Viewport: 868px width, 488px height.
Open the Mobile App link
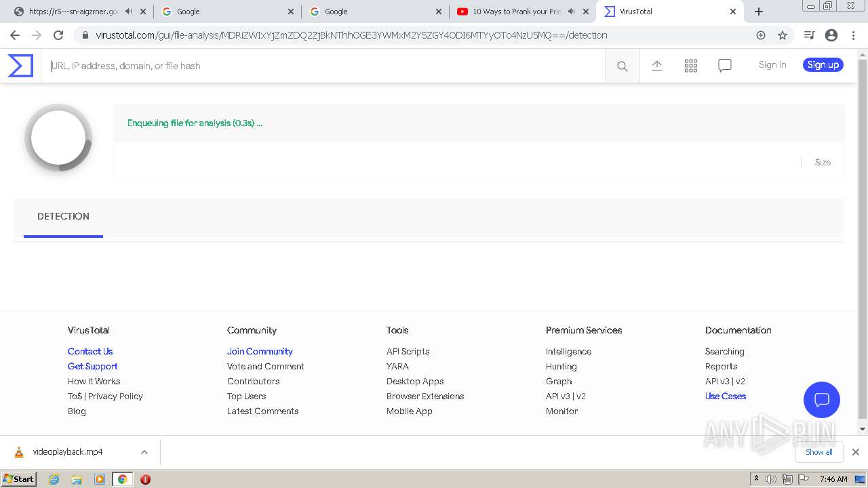(x=409, y=411)
